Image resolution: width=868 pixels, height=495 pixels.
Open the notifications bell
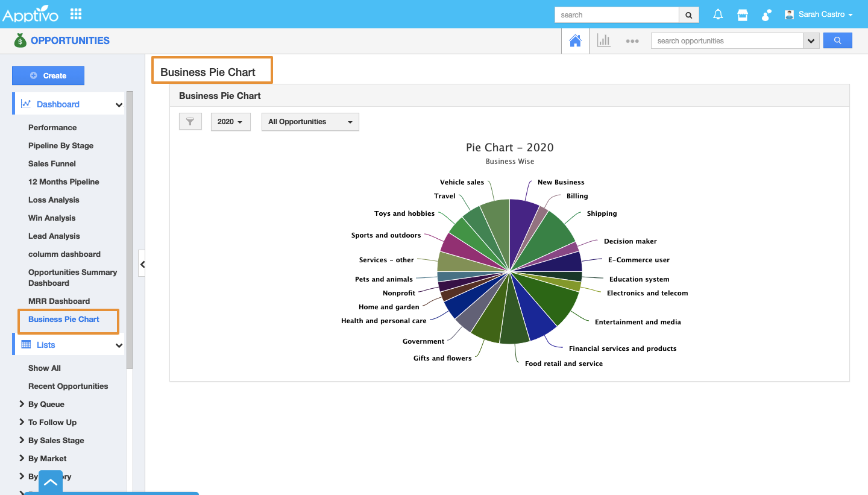(718, 14)
